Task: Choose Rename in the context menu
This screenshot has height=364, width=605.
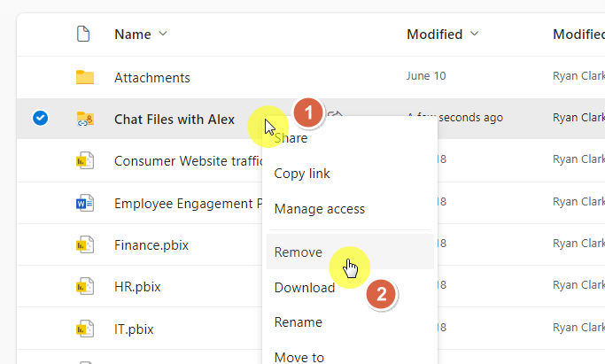Action: [x=299, y=322]
